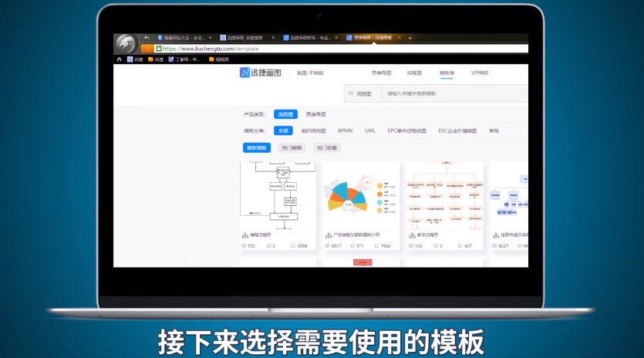Screen dimensions: 644x358
Task: Open the first 百度 bookmark with the blue icon
Action: [x=135, y=59]
